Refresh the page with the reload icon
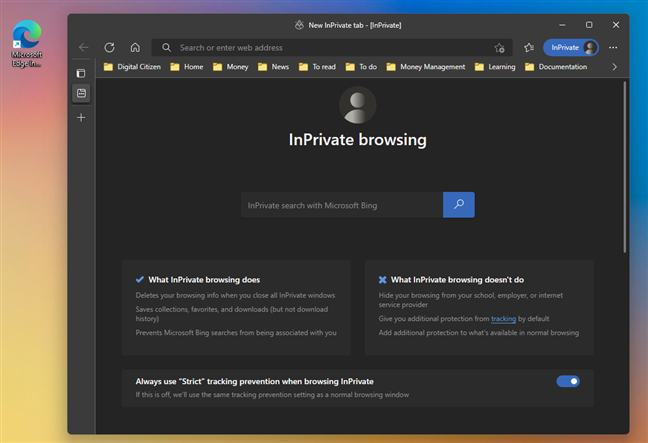648x443 pixels. click(110, 48)
